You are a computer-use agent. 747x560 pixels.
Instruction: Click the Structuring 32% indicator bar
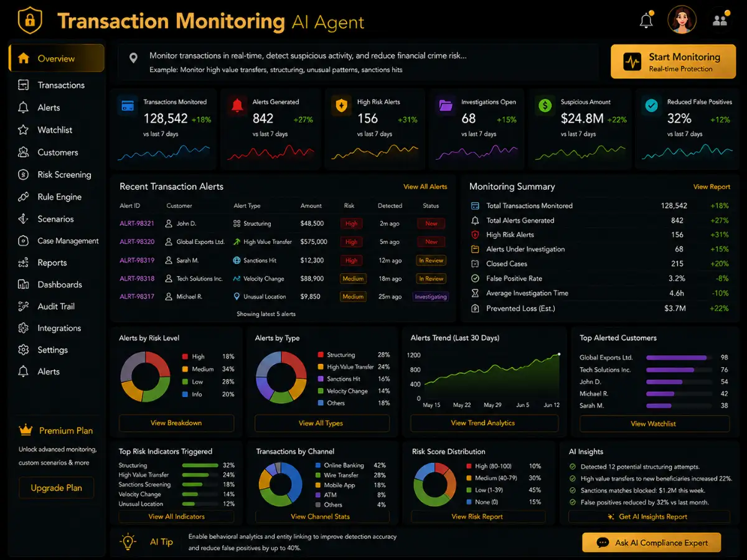click(200, 465)
